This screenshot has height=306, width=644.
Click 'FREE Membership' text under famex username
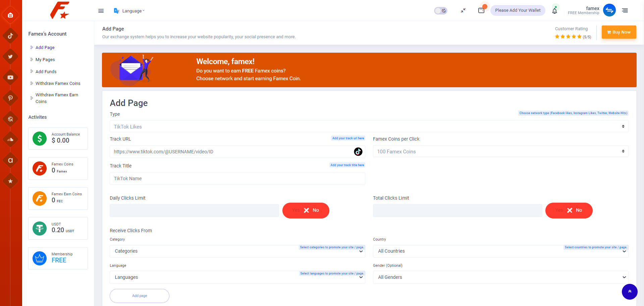pyautogui.click(x=584, y=13)
